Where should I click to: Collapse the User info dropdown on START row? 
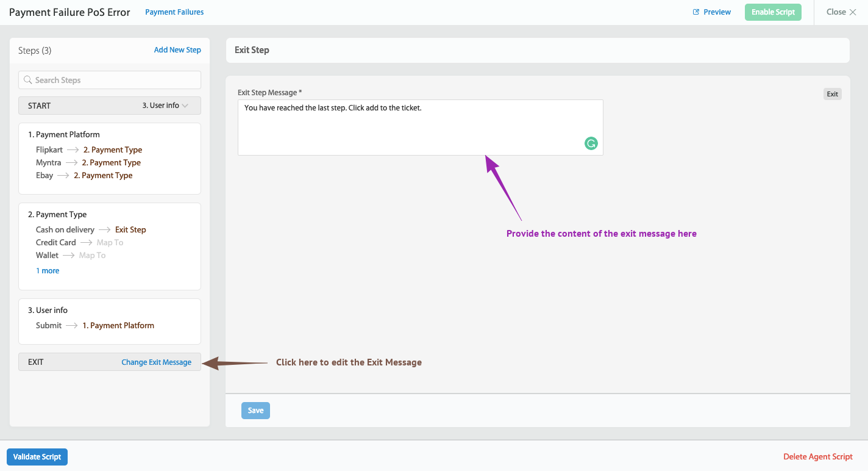(x=185, y=106)
